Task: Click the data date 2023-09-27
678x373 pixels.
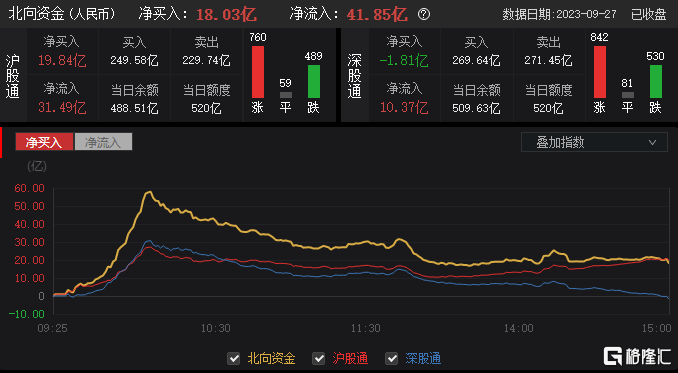Action: pyautogui.click(x=586, y=14)
